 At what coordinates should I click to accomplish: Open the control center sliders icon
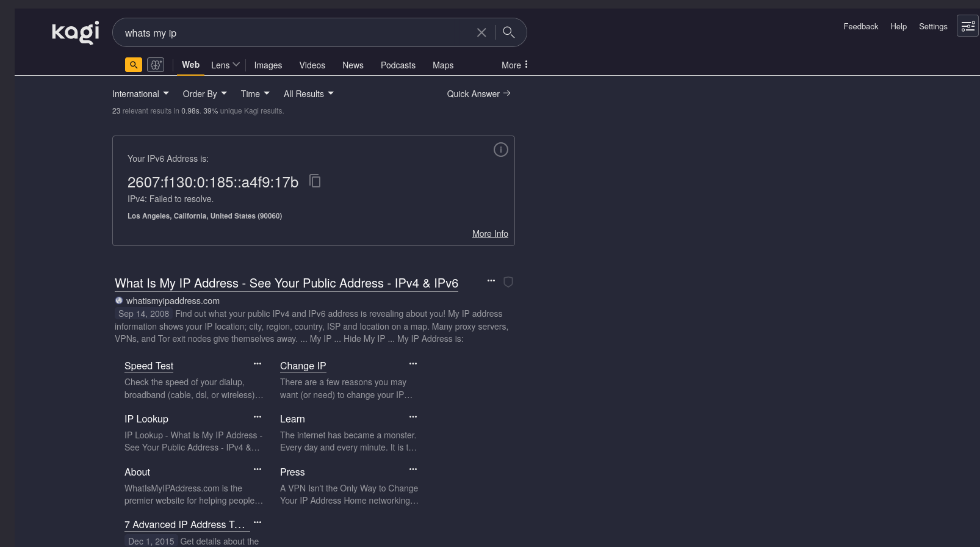[967, 26]
